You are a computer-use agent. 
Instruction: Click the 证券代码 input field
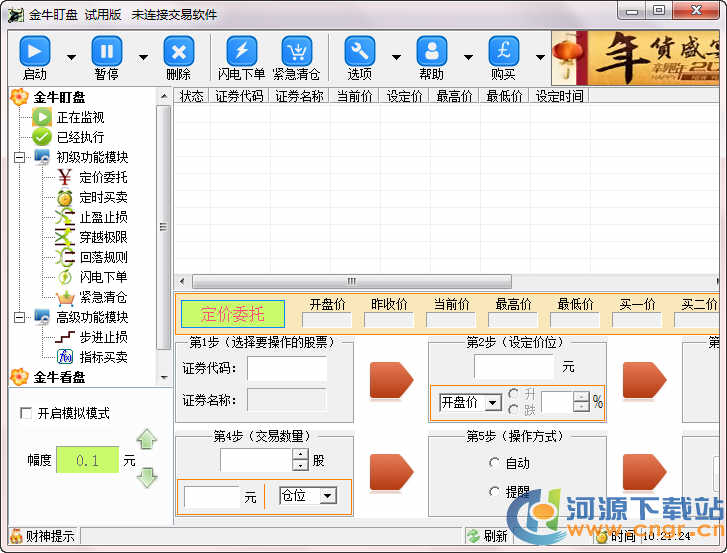[287, 369]
